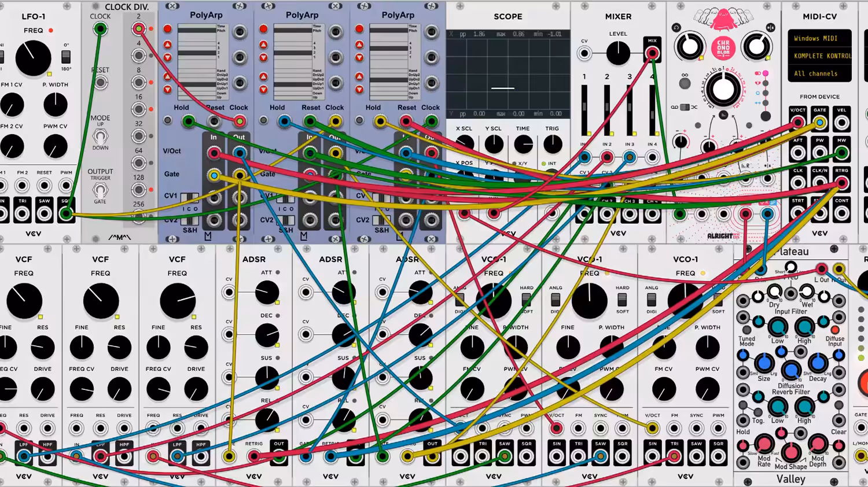The image size is (868, 487).
Task: Click the LFO-1 FREQ knob
Action: pos(33,58)
